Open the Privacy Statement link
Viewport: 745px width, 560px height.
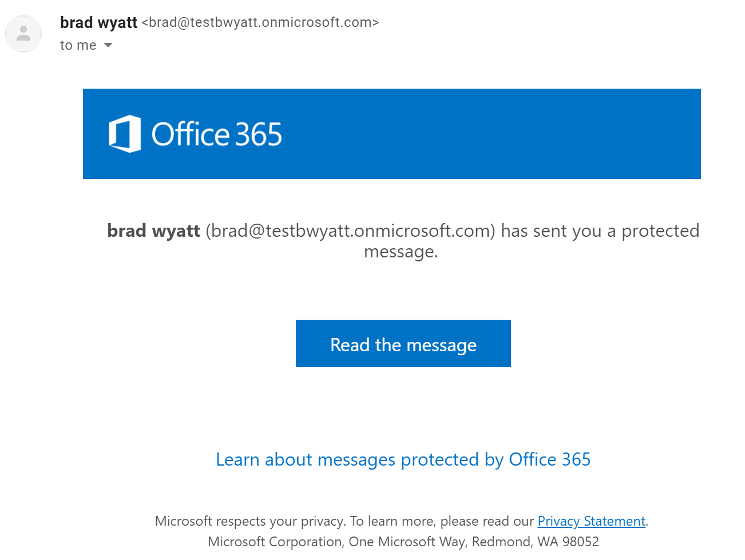[x=591, y=521]
